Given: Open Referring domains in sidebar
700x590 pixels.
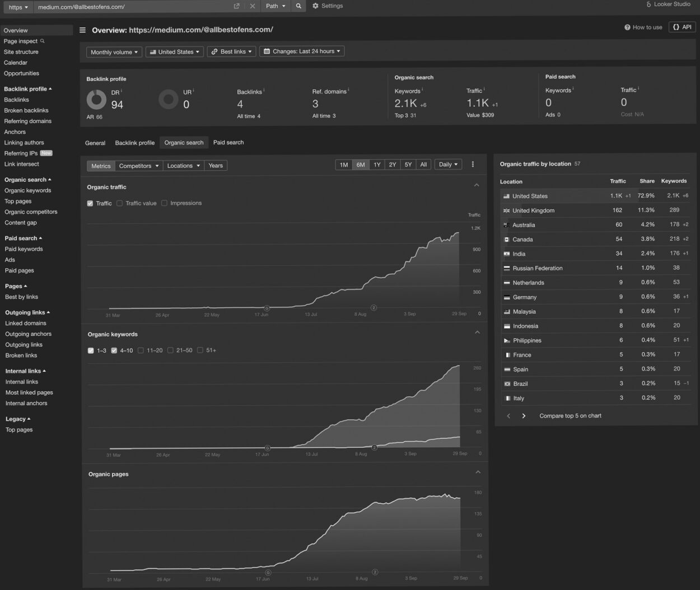Looking at the screenshot, I should [28, 121].
